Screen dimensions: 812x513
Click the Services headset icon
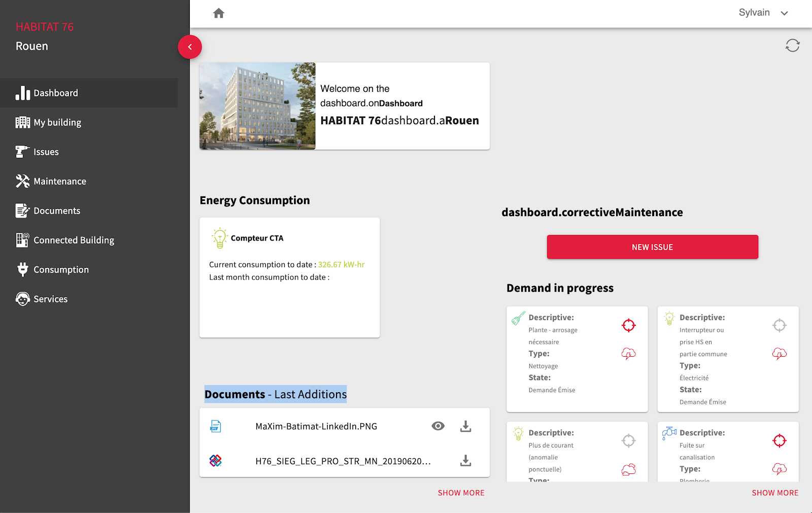[x=23, y=299]
